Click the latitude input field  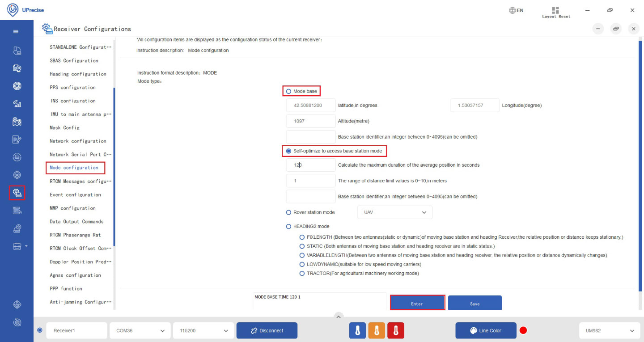pyautogui.click(x=310, y=106)
